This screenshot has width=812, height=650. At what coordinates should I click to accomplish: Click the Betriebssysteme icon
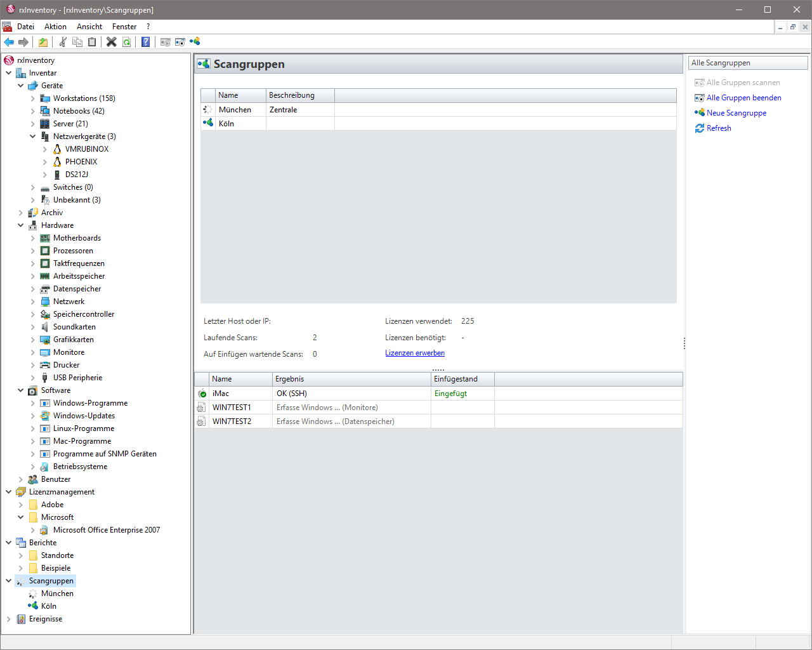click(45, 467)
